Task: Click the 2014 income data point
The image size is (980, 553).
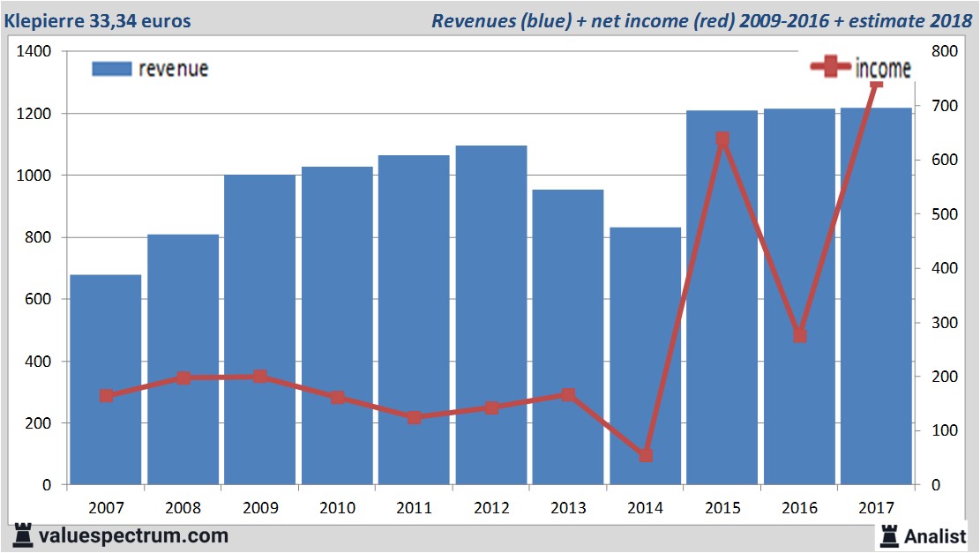Action: [x=646, y=455]
